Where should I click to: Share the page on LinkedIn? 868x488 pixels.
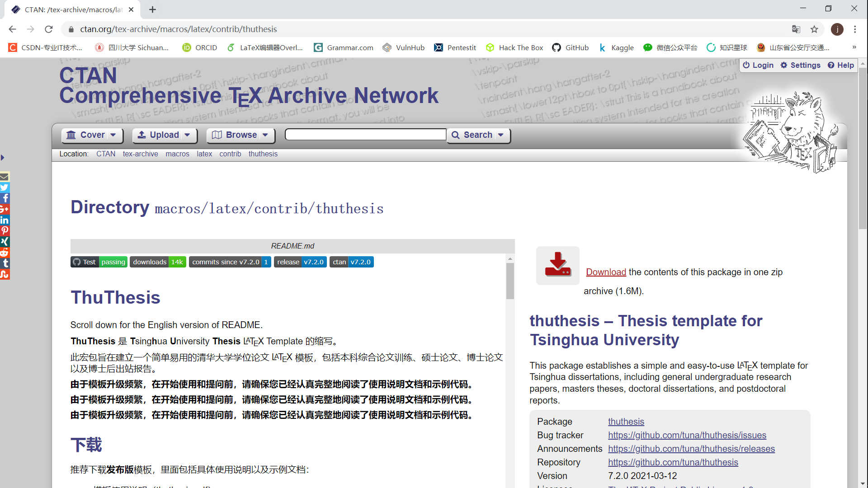coord(5,220)
